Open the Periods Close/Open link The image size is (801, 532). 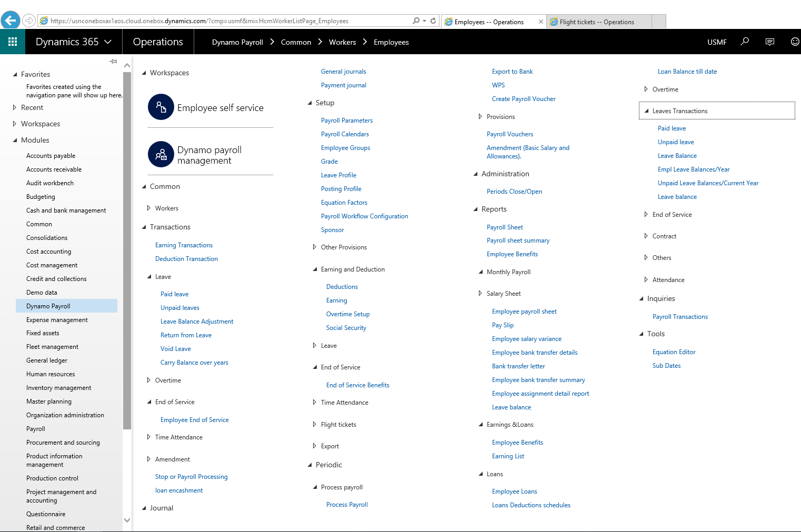click(514, 192)
